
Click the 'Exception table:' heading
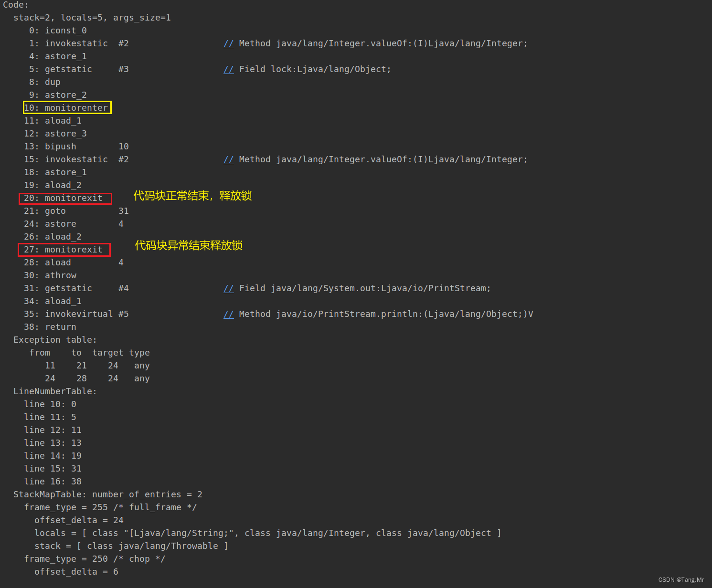pos(55,340)
